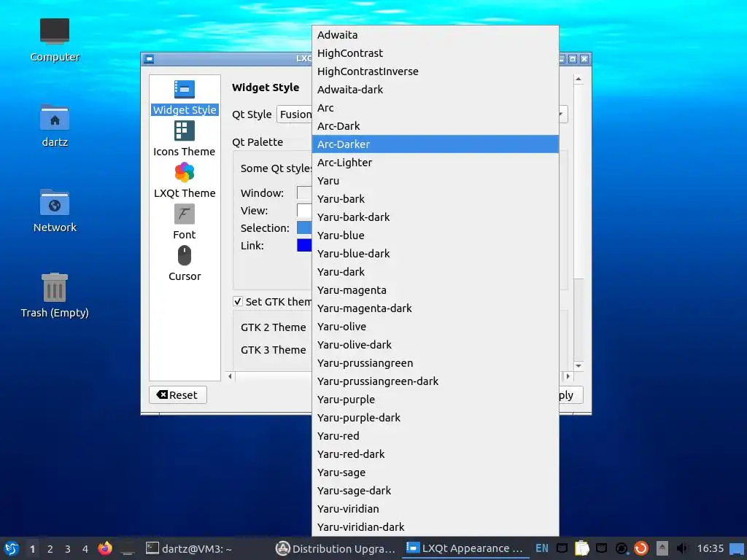Image resolution: width=747 pixels, height=560 pixels.
Task: Switch to desktop 1 in pager
Action: (32, 549)
